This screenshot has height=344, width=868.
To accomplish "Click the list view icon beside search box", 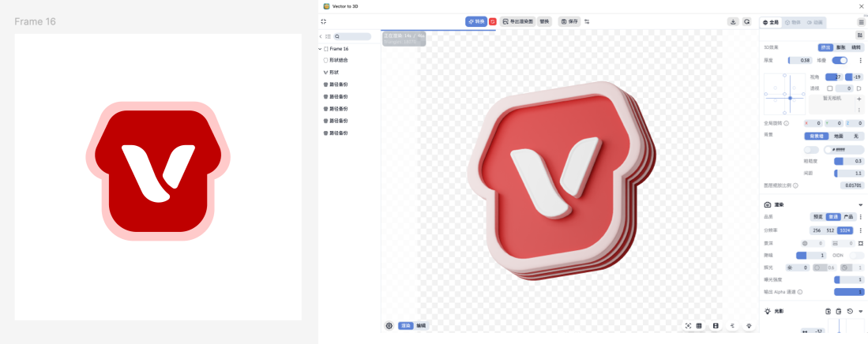I will click(x=328, y=36).
